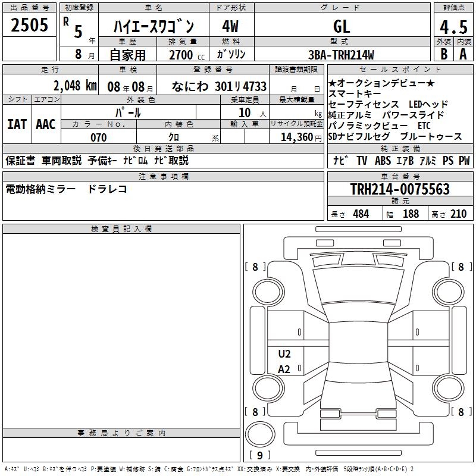Select the 純正アルミ sales point
Image resolution: width=476 pixels, height=476 pixels.
tap(350, 115)
